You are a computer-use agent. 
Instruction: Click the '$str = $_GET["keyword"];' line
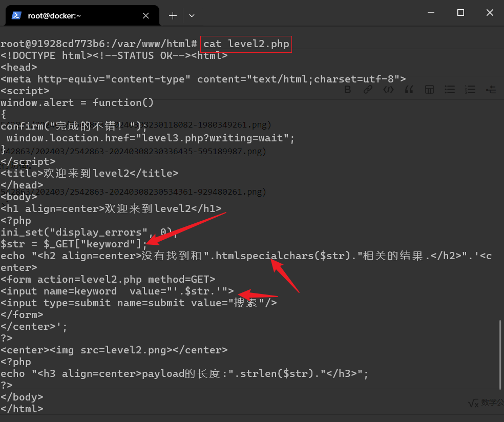click(x=74, y=244)
